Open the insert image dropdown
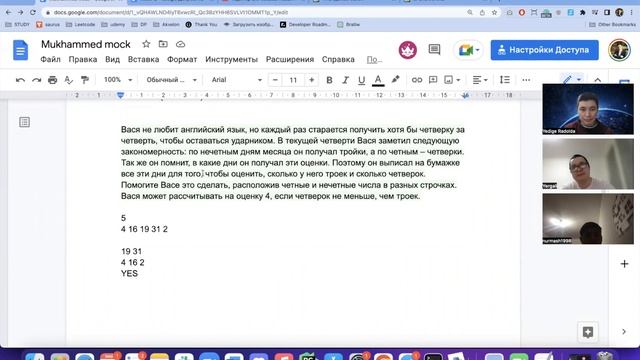The image size is (640, 360). click(x=452, y=80)
